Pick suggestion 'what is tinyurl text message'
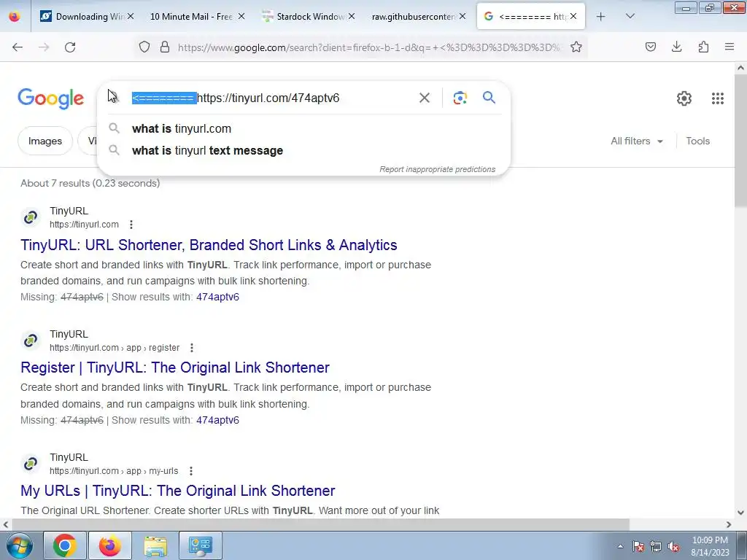This screenshot has width=747, height=560. pos(303,150)
